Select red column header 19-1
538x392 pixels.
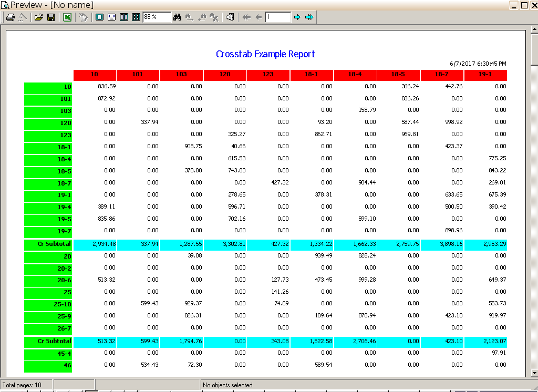(x=485, y=75)
